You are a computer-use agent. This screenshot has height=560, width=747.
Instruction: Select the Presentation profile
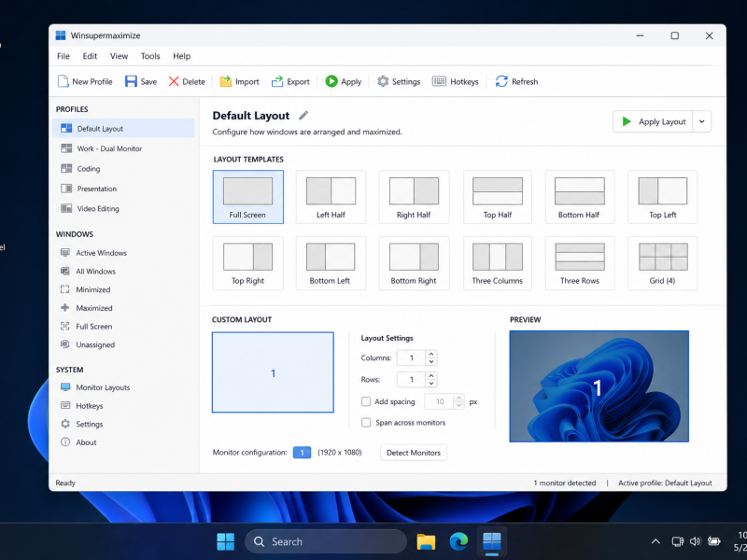coord(123,189)
